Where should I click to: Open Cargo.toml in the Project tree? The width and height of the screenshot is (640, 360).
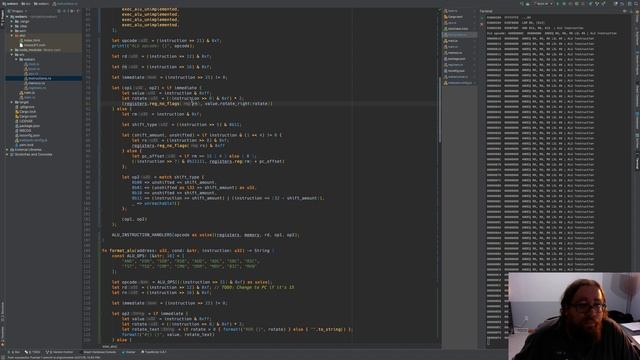point(28,116)
